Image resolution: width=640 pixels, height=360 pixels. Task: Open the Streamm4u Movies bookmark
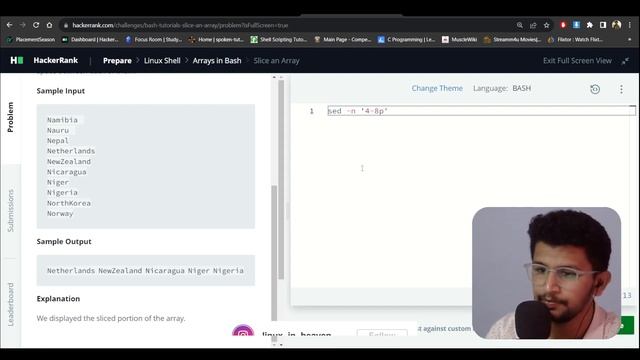(513, 40)
